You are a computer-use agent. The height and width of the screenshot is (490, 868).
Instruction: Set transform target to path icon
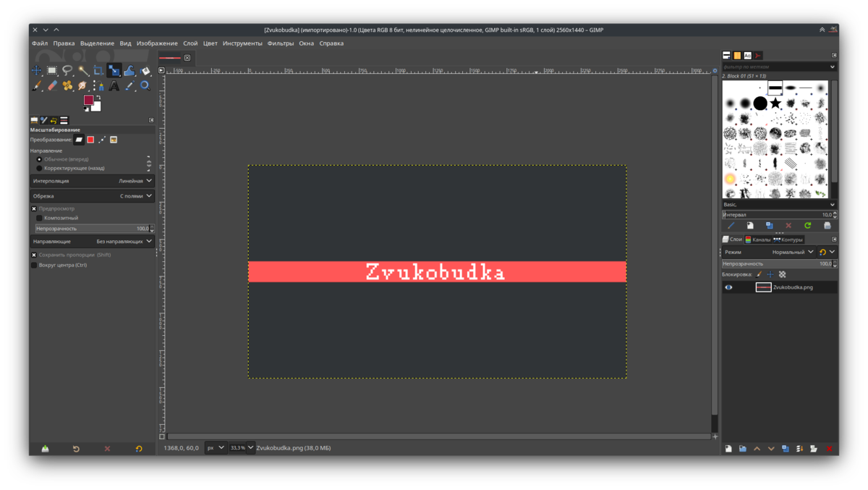pyautogui.click(x=102, y=140)
